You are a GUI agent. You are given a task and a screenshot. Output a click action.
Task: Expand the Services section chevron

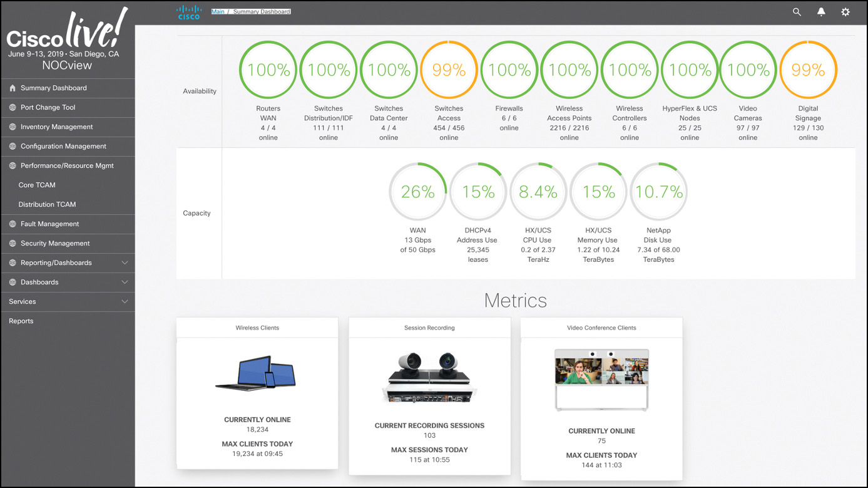point(125,302)
